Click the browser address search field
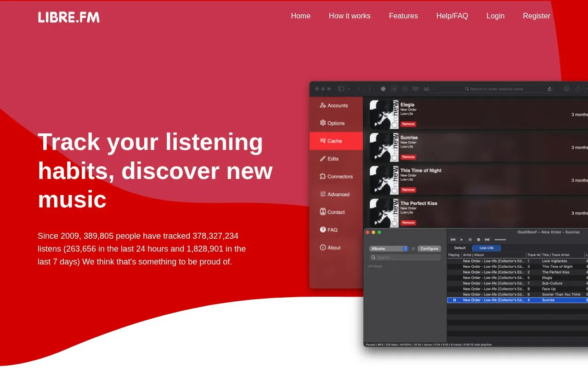Screen dimensions: 588x368 pos(493,89)
